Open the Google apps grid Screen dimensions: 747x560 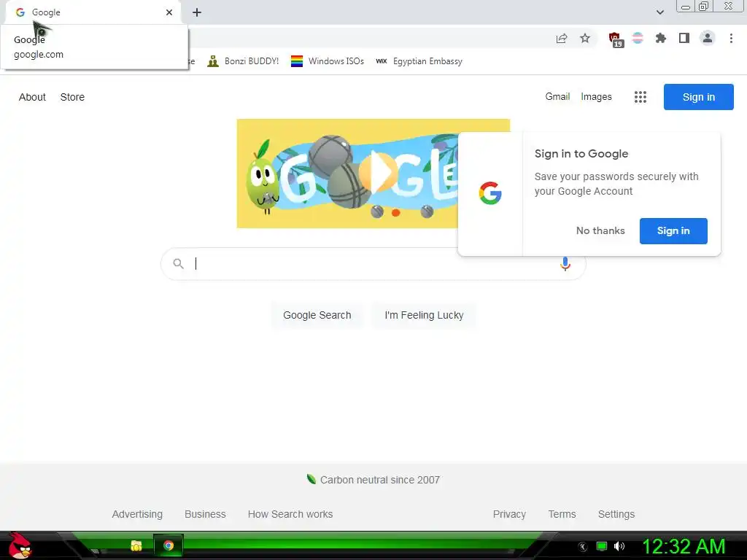pyautogui.click(x=640, y=97)
